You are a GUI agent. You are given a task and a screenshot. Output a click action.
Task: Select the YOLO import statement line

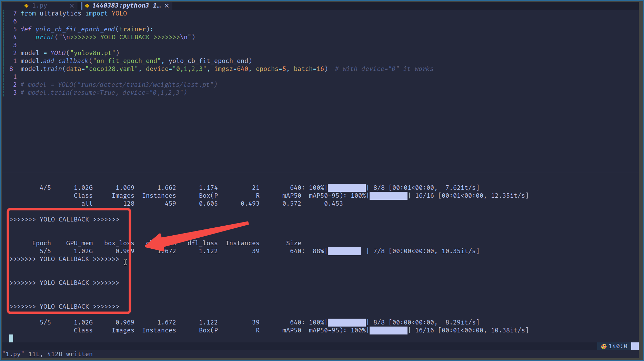74,13
